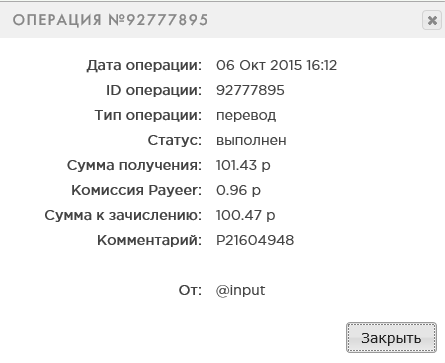Click the Комментарий label
The width and height of the screenshot is (445, 363).
(x=149, y=241)
